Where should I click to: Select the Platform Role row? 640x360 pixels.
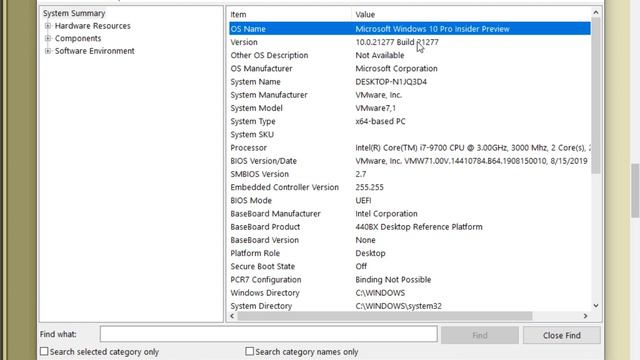(409, 253)
